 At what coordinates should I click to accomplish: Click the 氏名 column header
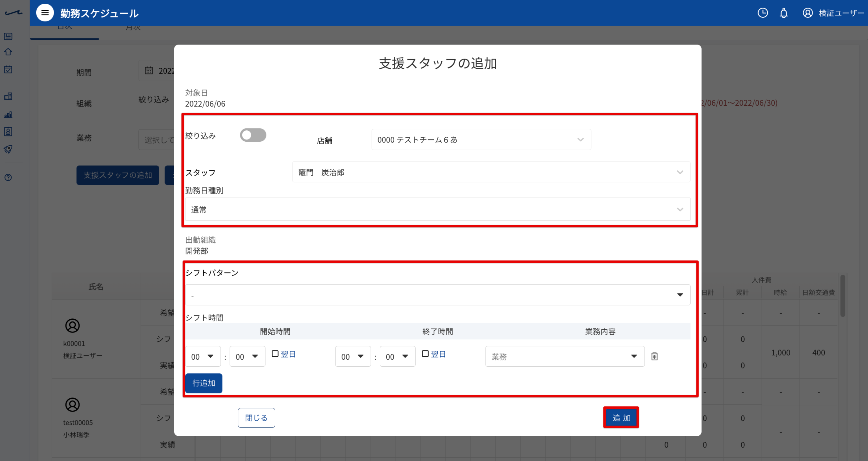(x=96, y=286)
